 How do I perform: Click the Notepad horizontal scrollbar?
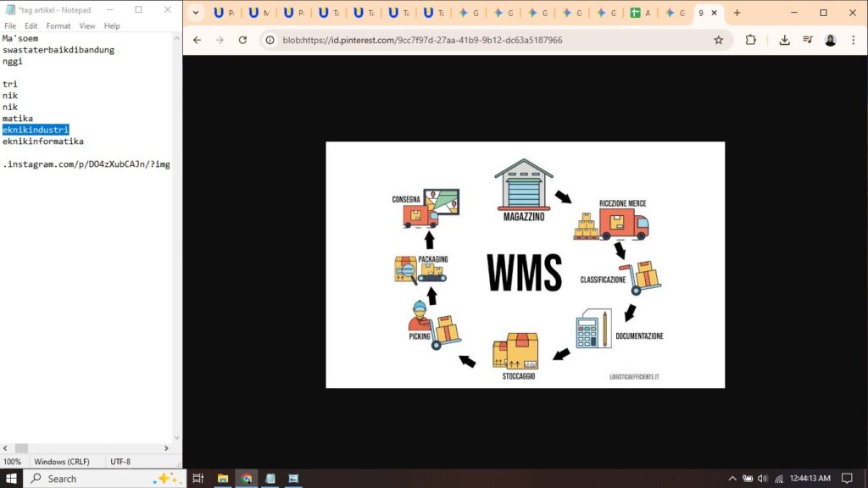[x=85, y=448]
